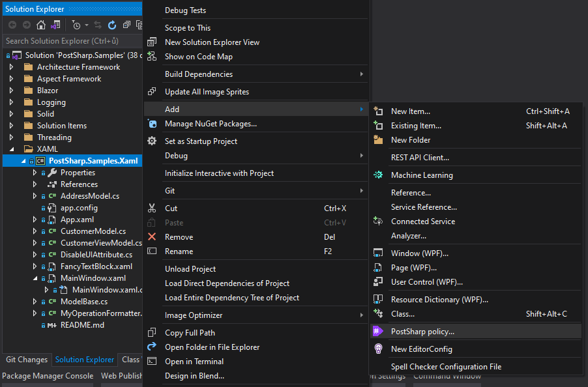Click the Update All Image Sprites icon

[152, 91]
